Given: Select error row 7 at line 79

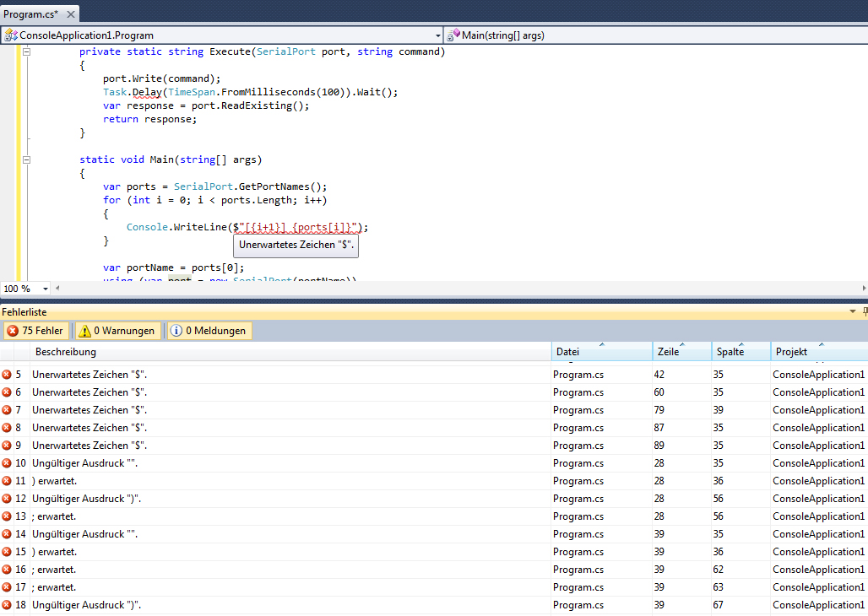Looking at the screenshot, I should (x=434, y=410).
